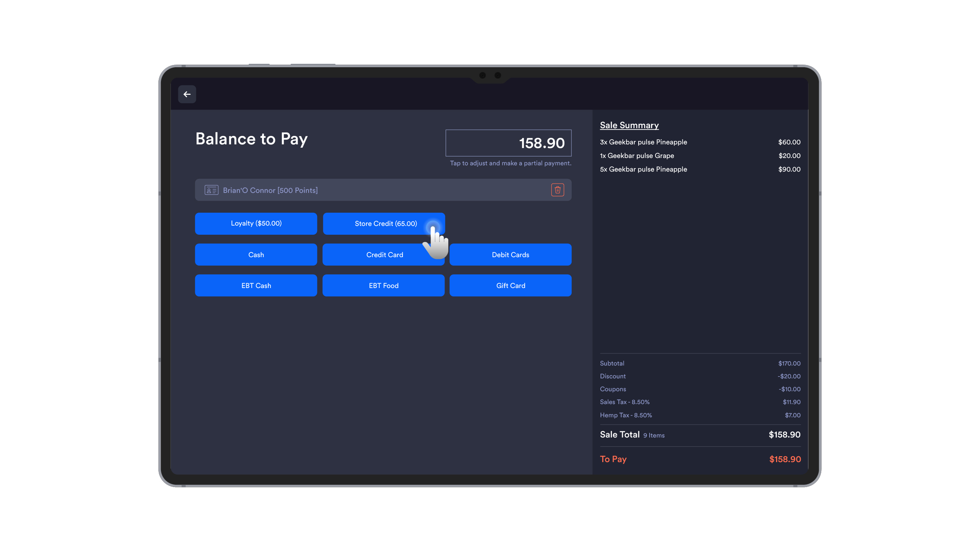Pay with EBT Cash
Image resolution: width=980 pixels, height=551 pixels.
[x=256, y=285]
